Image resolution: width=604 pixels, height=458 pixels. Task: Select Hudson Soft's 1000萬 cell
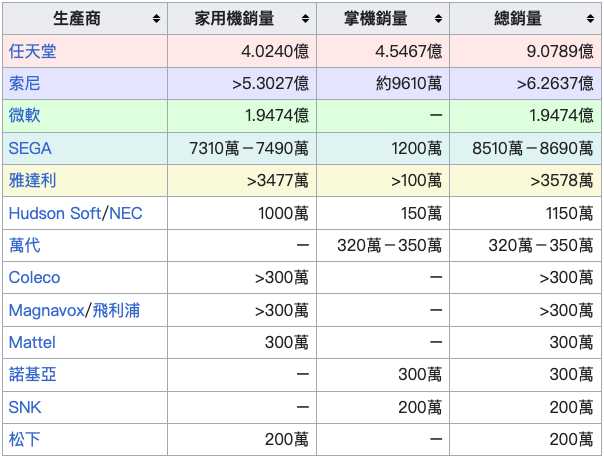coord(242,213)
